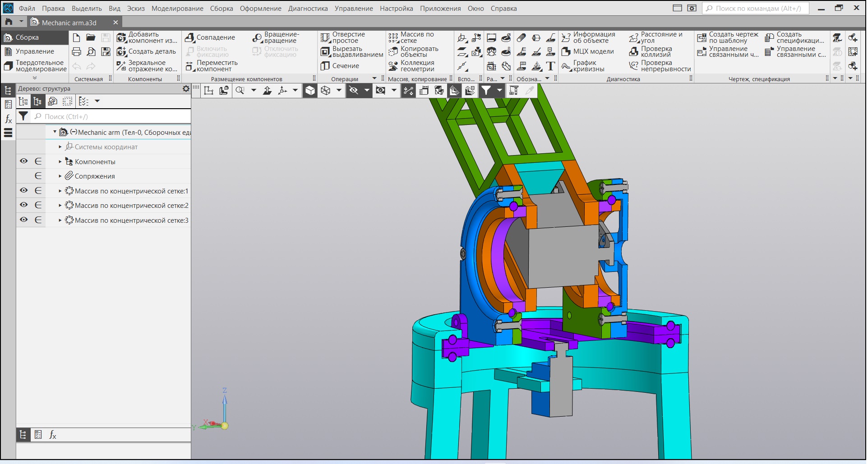
Task: Select the Совпадение mate tool
Action: (190, 38)
